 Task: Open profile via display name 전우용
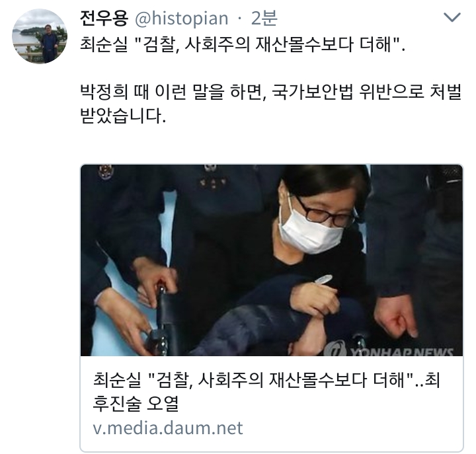(104, 19)
